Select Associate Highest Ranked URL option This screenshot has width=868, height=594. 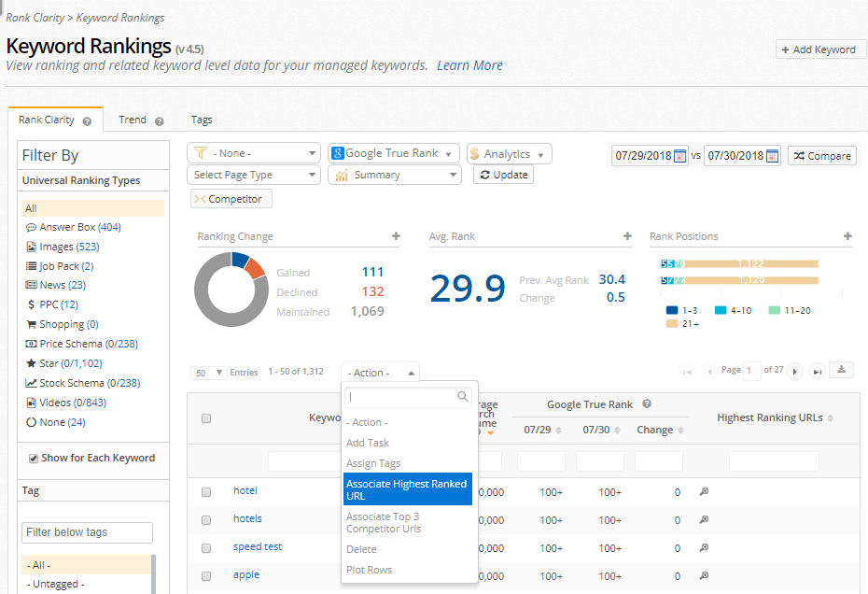(408, 489)
